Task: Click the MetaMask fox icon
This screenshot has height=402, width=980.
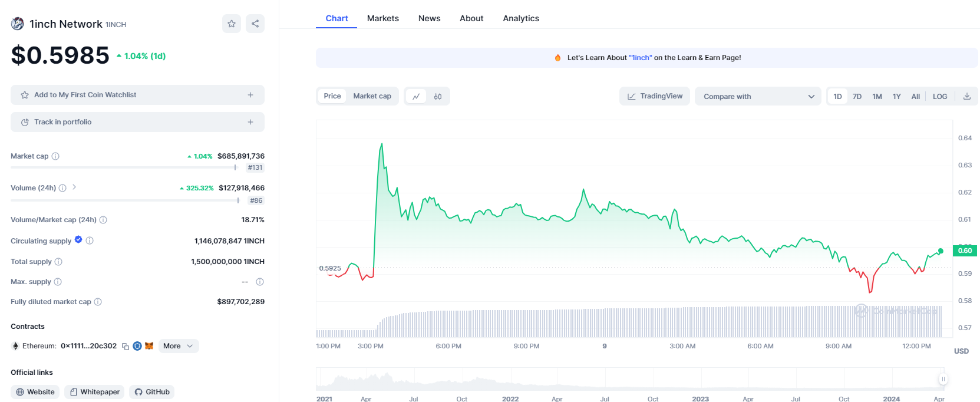Action: pos(149,346)
